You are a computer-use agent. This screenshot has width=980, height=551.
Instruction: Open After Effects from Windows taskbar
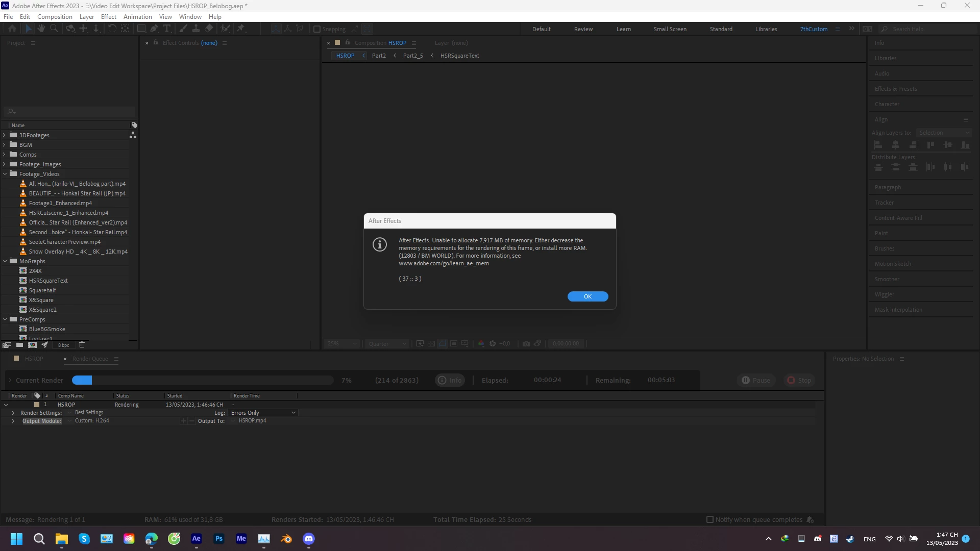pyautogui.click(x=197, y=539)
